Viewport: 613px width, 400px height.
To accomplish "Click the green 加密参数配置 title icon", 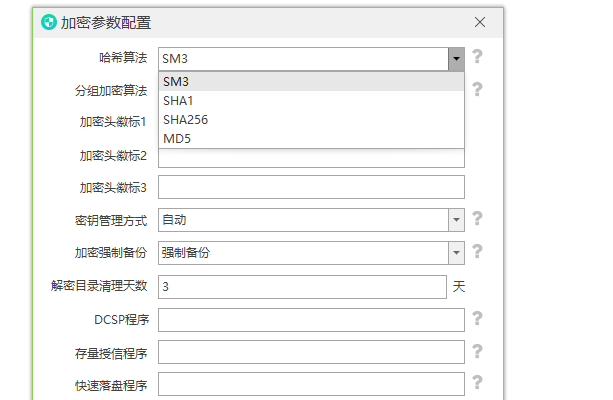I will tap(47, 22).
